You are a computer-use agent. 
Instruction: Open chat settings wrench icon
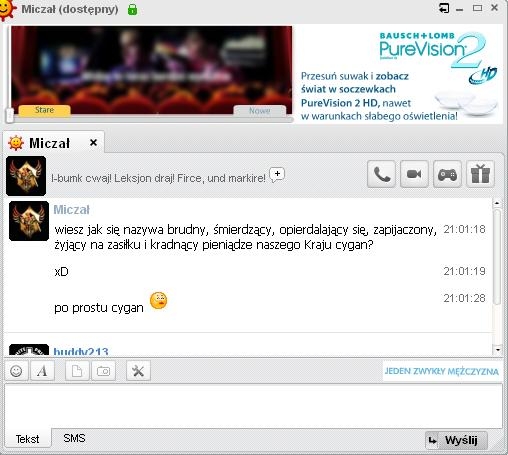pyautogui.click(x=138, y=371)
